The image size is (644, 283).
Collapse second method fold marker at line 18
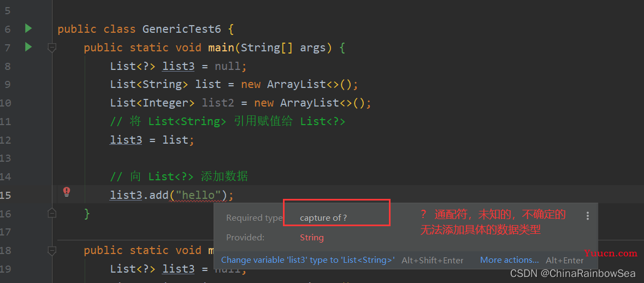pyautogui.click(x=52, y=250)
